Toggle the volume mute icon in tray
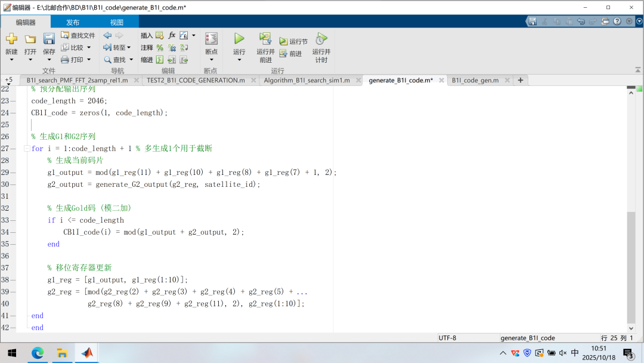 pyautogui.click(x=563, y=353)
